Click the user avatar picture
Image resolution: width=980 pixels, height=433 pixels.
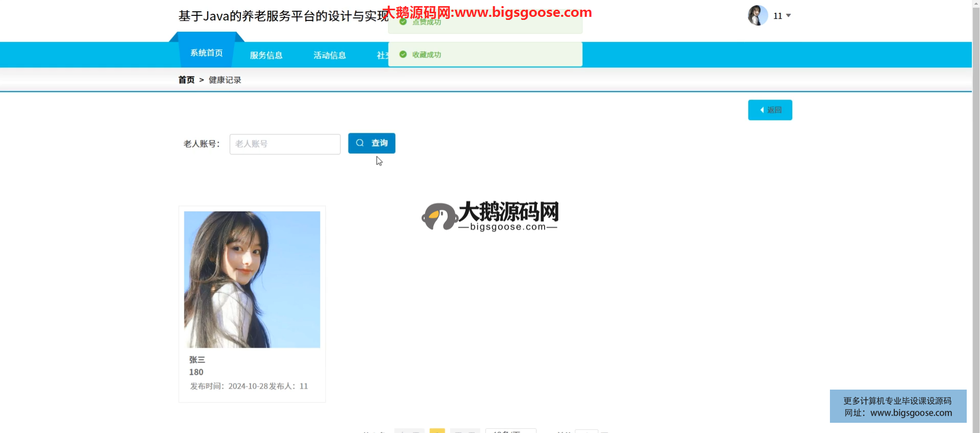pos(757,15)
